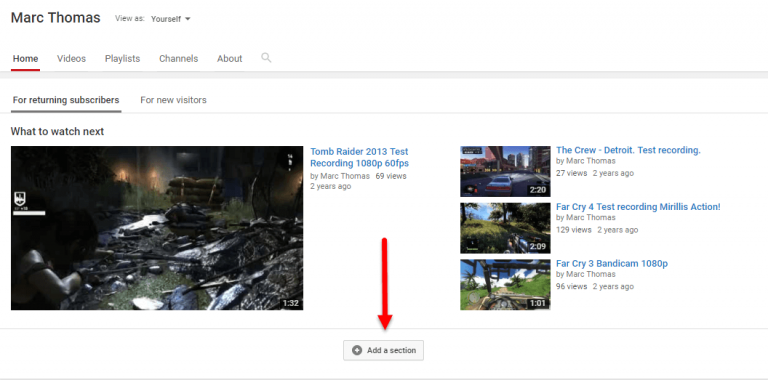Click the dropdown arrow beside Yourself
This screenshot has width=768, height=380.
pyautogui.click(x=188, y=19)
